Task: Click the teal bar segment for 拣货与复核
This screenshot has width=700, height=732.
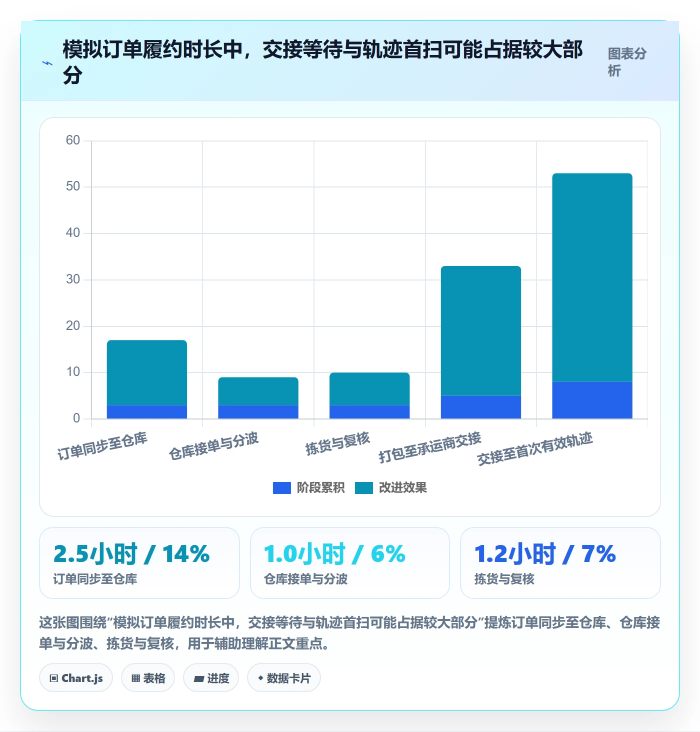Action: coord(369,389)
